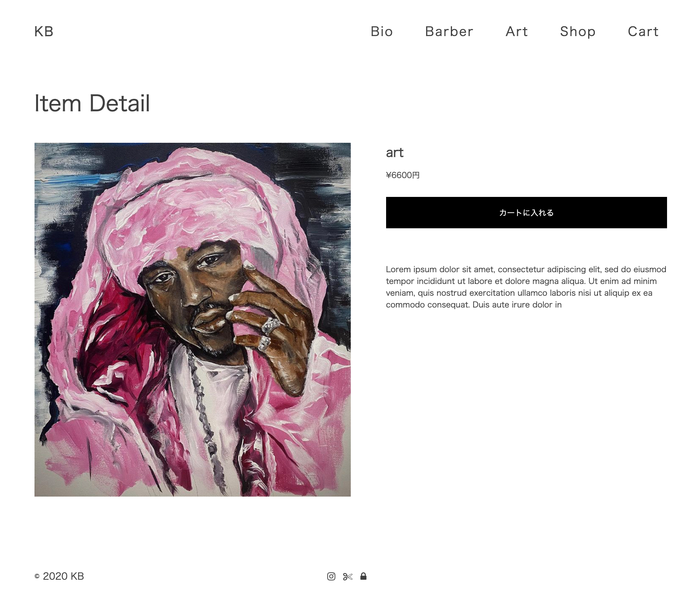Open the barber scissors footer link
Screen dimensions: 700x597
348,577
